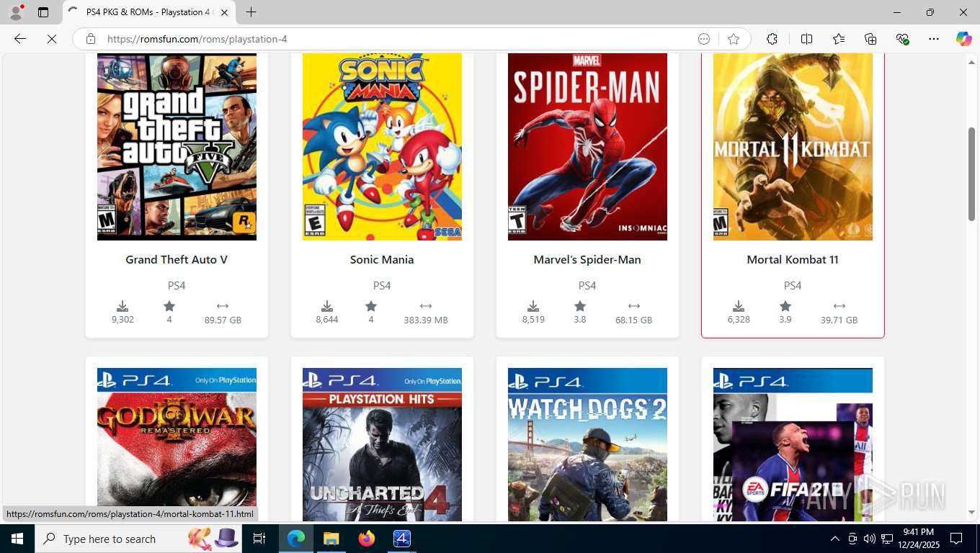This screenshot has width=980, height=553.
Task: Click star rating icon on Sonic Mania card
Action: [371, 306]
